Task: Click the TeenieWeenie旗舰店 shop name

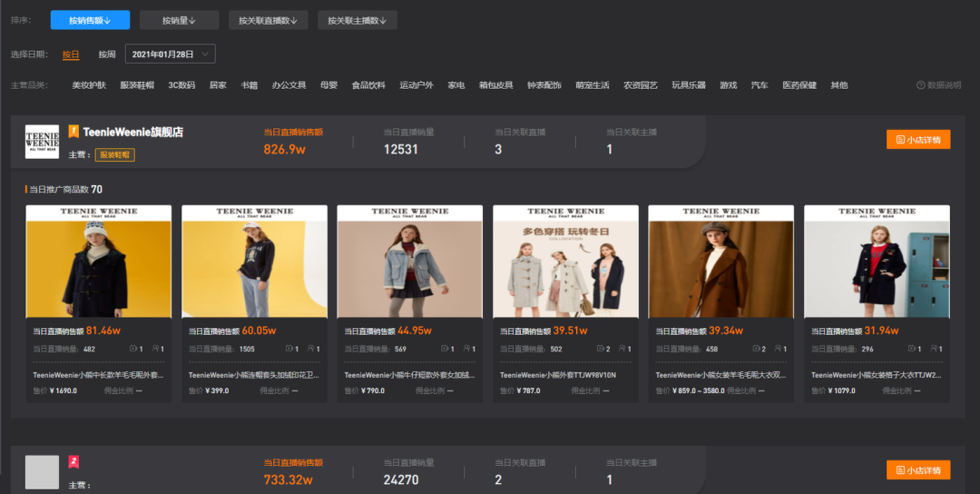Action: click(133, 132)
